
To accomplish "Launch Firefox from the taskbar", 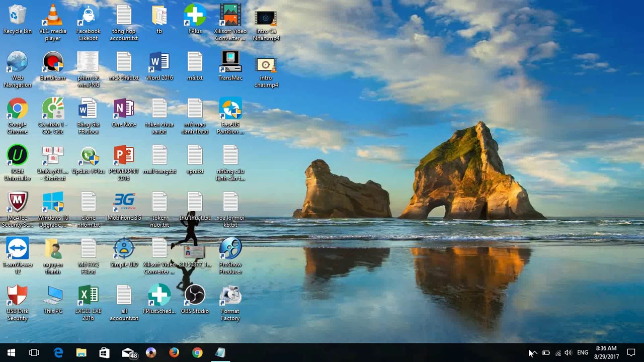I will [174, 352].
